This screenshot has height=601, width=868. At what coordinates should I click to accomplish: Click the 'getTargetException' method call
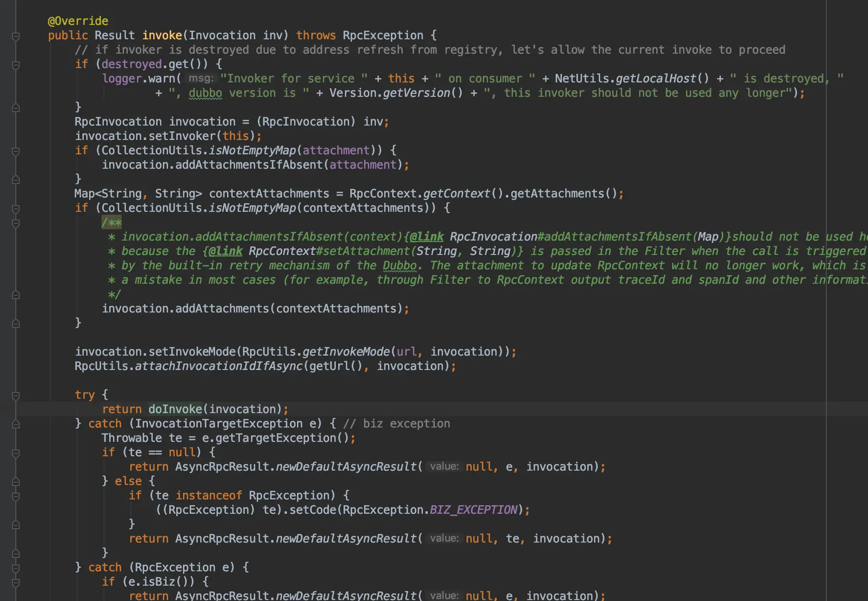[x=276, y=438]
